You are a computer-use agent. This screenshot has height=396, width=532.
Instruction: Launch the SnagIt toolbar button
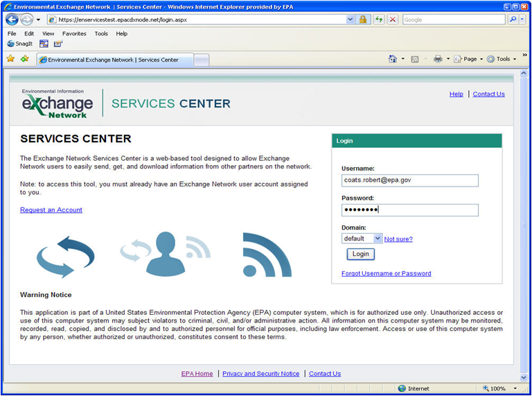pos(19,44)
